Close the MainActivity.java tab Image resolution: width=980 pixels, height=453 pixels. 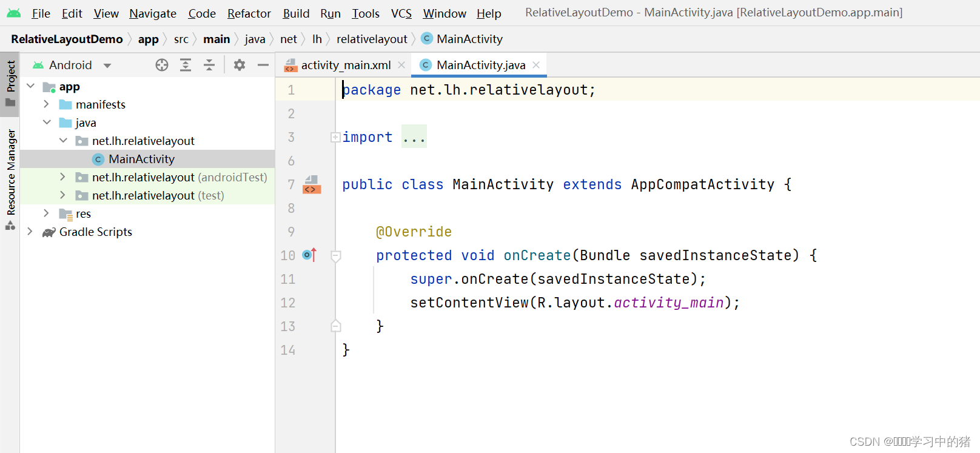(536, 65)
